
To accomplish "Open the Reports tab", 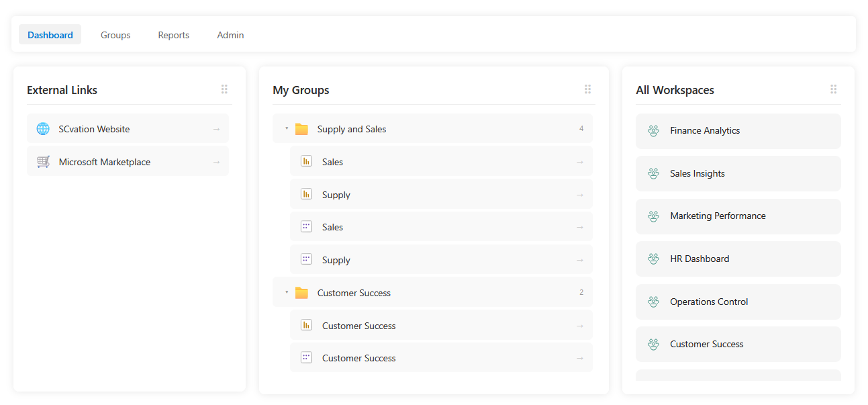I will coord(173,35).
